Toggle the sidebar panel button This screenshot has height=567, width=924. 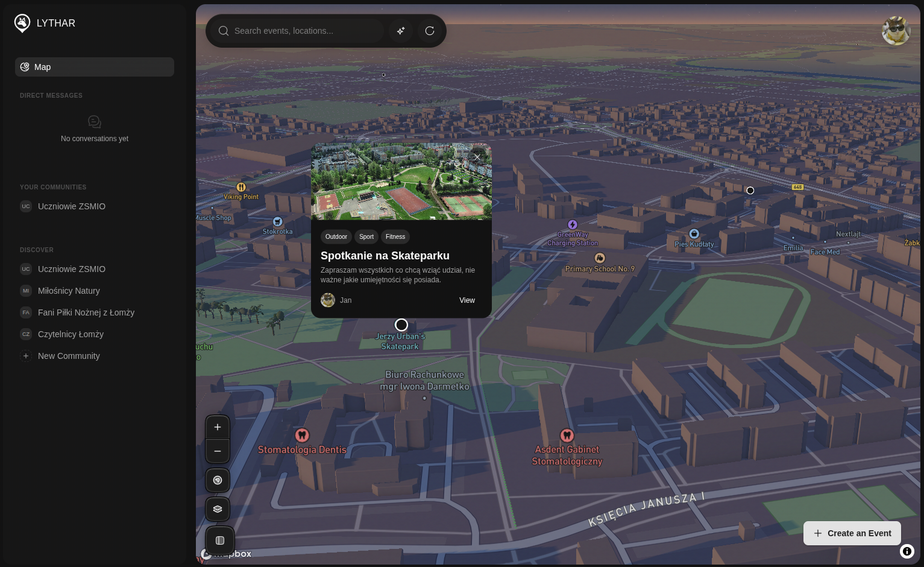[x=220, y=540]
